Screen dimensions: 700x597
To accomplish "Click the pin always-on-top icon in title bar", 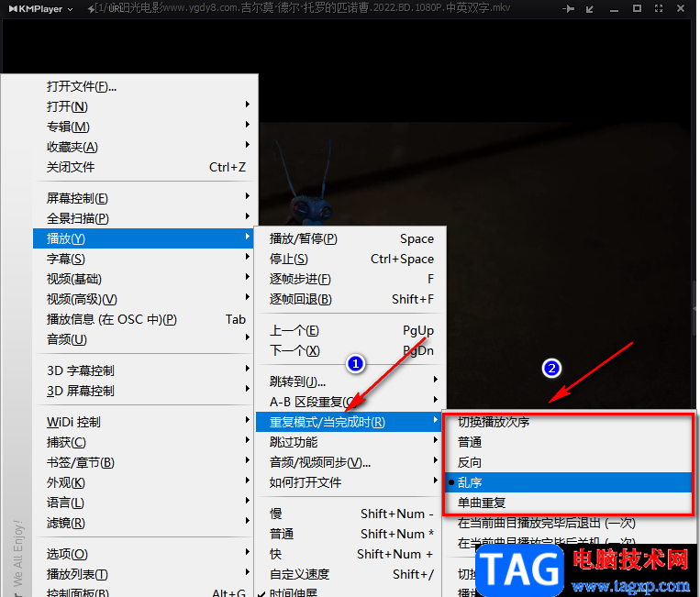I will point(568,8).
